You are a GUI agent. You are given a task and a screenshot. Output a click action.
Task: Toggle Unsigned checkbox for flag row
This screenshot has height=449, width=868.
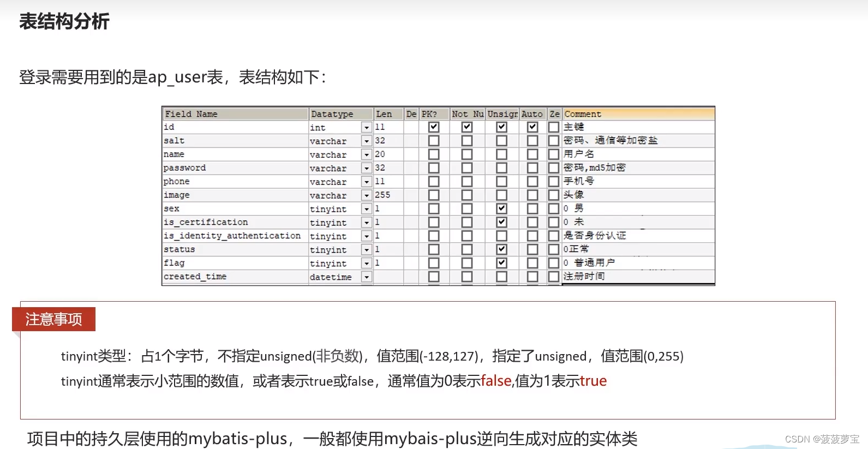click(x=502, y=263)
